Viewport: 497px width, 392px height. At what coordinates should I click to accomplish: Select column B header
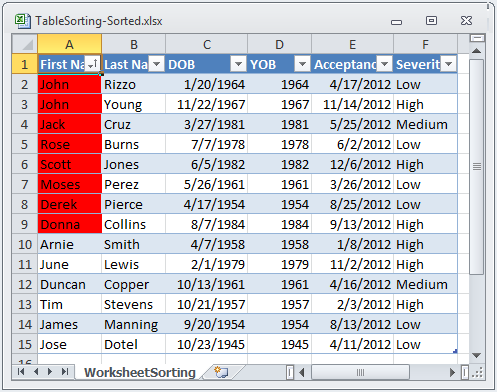coord(134,44)
